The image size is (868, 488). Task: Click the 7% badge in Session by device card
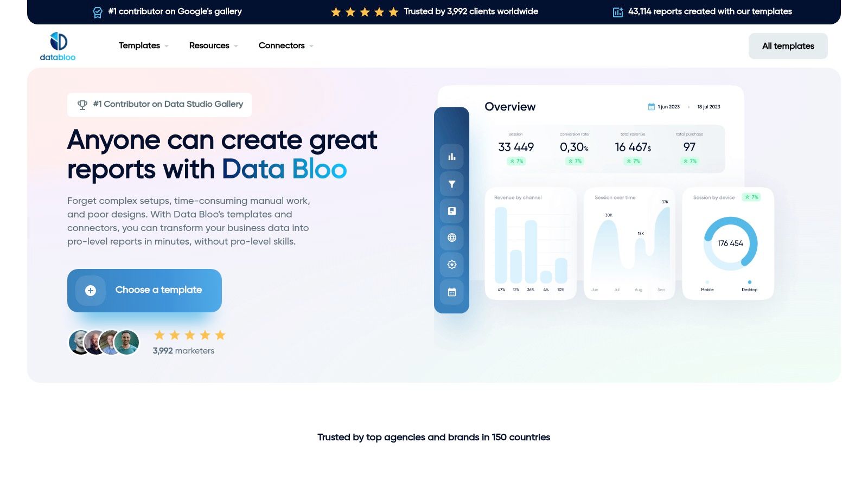click(751, 197)
